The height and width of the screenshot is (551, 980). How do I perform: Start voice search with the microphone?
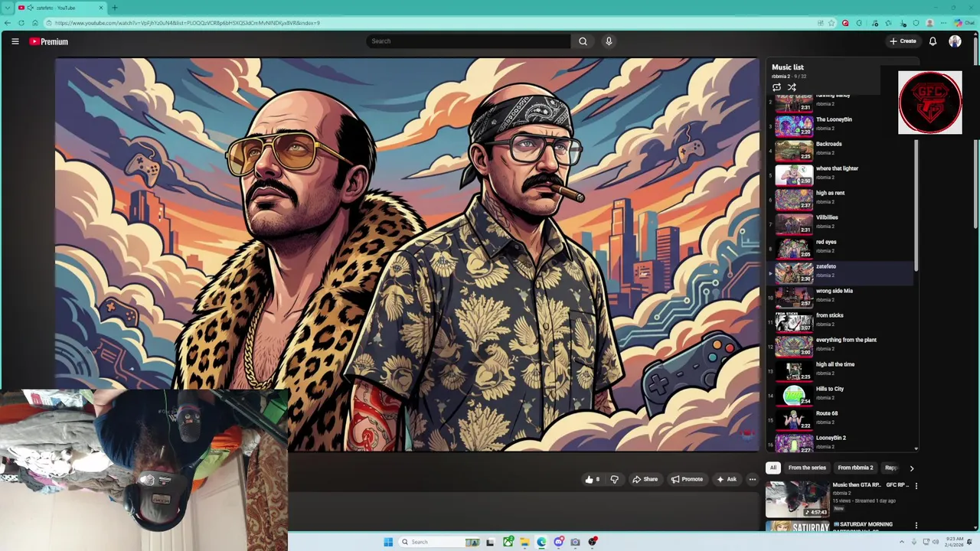609,41
